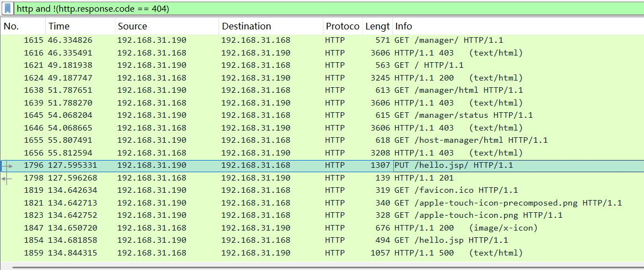Screen dimensions: 644x270
Task: Select the GET /manager/status packet
Action: pos(322,115)
